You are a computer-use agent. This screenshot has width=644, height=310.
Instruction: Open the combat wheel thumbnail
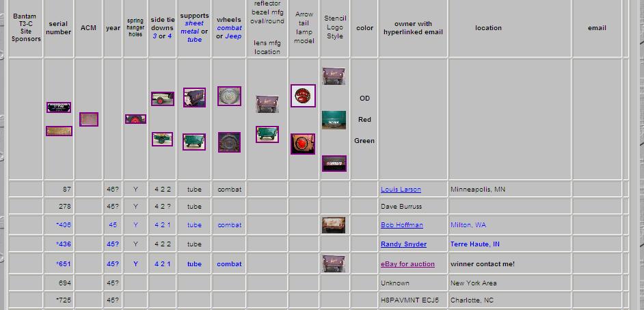pyautogui.click(x=229, y=96)
